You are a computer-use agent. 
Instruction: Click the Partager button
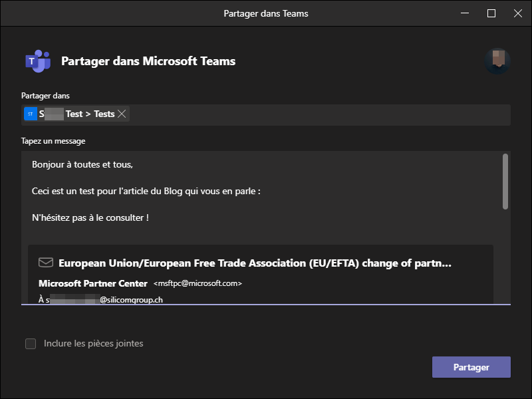(471, 367)
